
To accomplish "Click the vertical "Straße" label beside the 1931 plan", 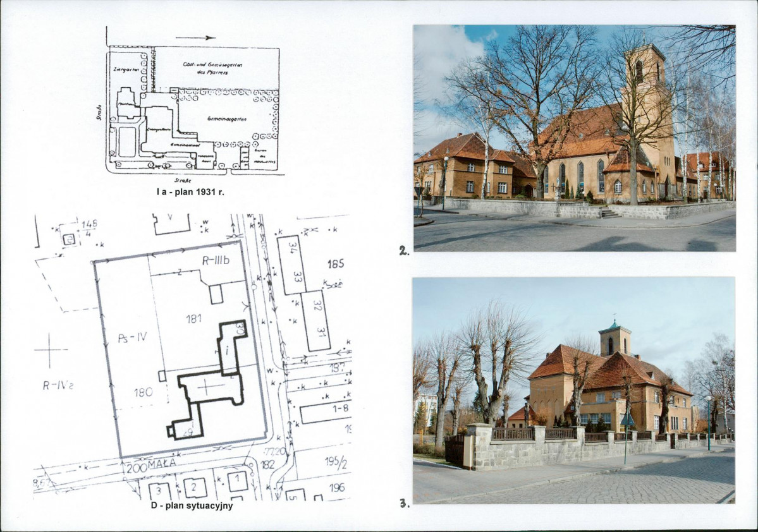I will [99, 111].
